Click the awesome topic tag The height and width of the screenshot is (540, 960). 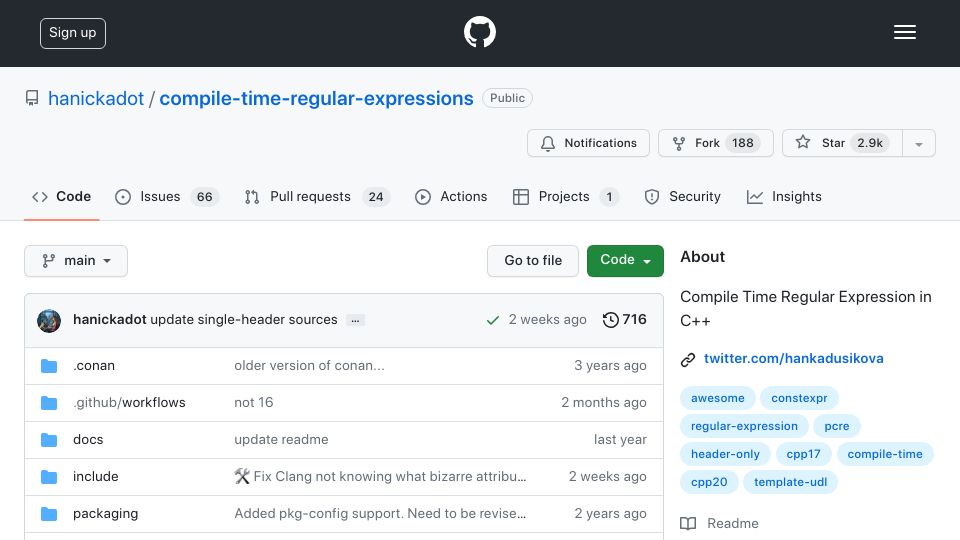pyautogui.click(x=718, y=398)
